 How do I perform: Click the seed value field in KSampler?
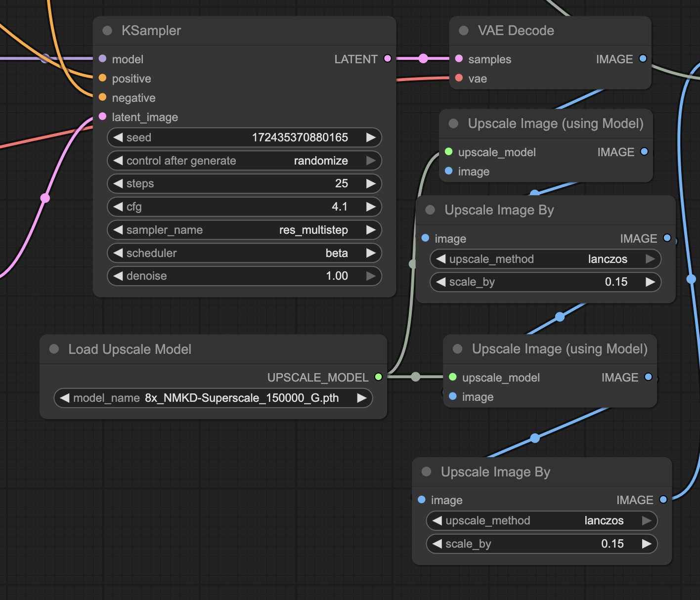[x=244, y=137]
